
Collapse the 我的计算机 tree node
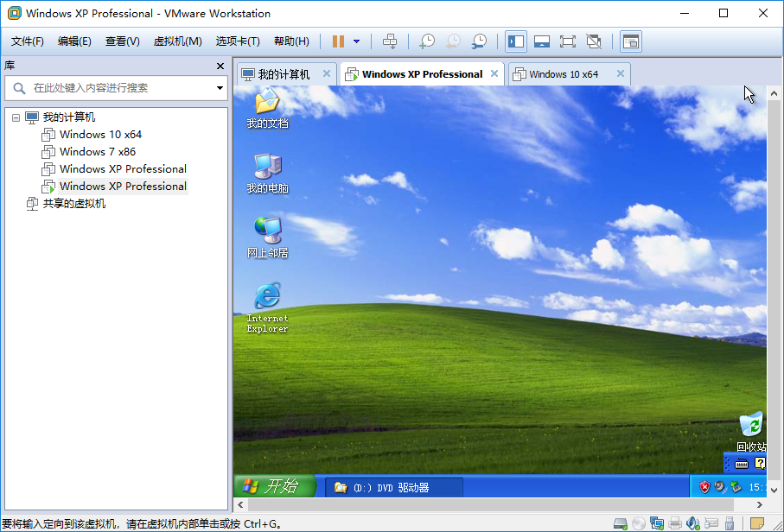pyautogui.click(x=15, y=117)
